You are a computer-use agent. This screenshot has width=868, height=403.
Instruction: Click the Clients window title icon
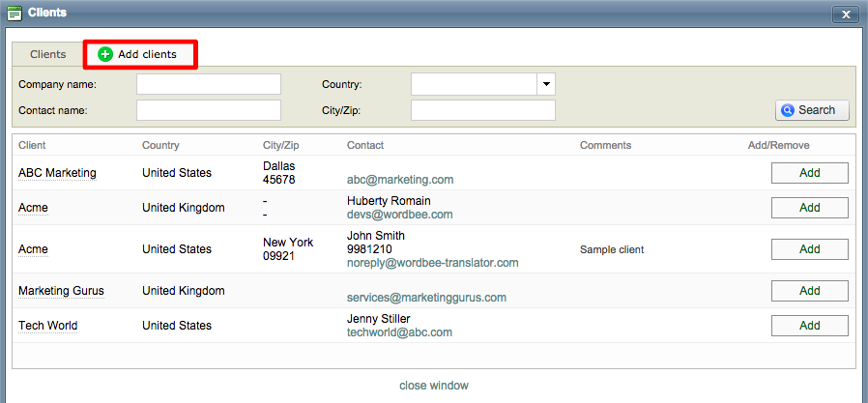14,13
